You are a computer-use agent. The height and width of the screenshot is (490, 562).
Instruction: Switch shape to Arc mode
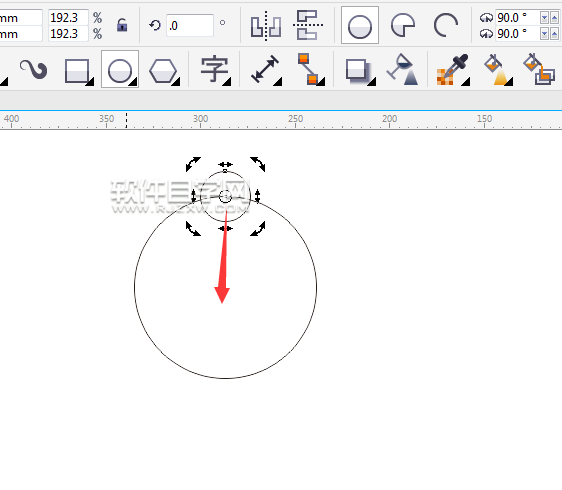446,25
